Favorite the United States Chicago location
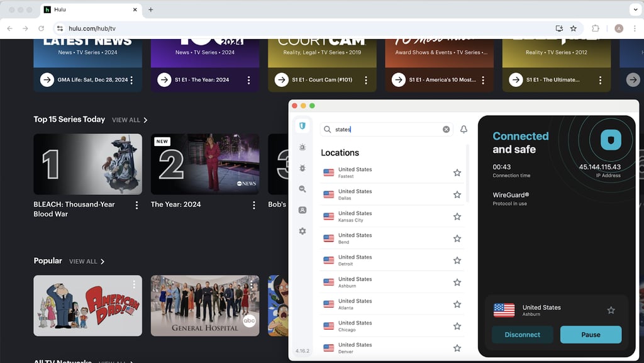The height and width of the screenshot is (363, 644). point(457,327)
